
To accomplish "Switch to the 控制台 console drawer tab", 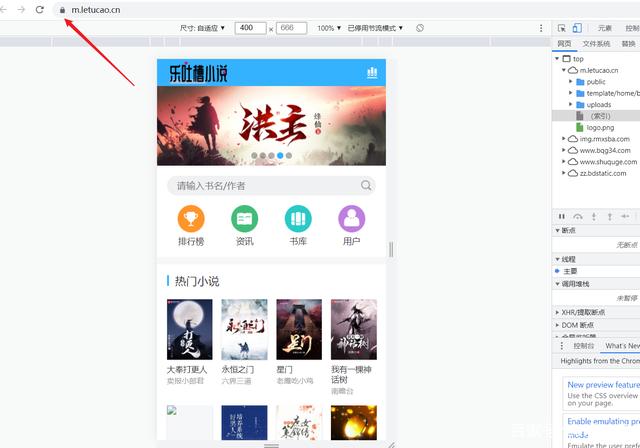I will 582,345.
